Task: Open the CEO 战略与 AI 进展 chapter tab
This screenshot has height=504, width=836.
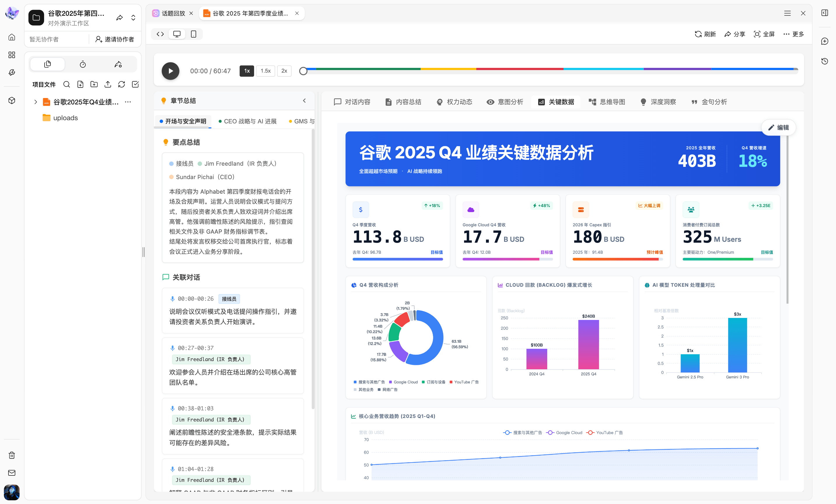Action: tap(247, 121)
